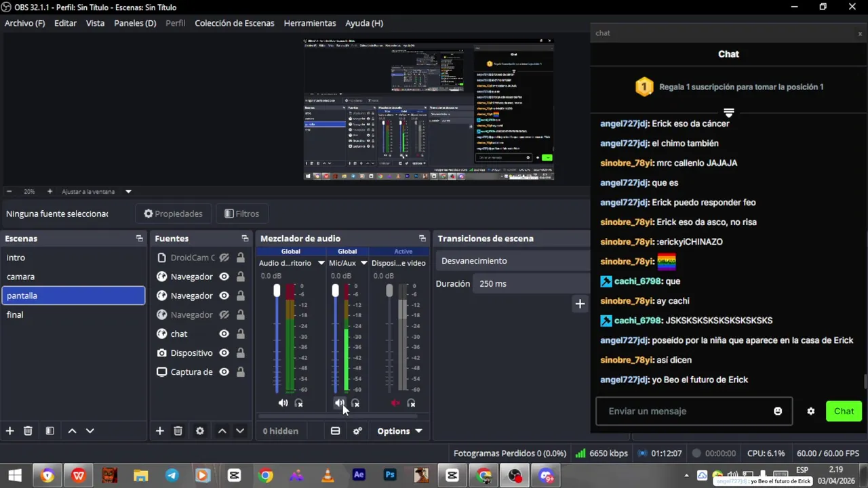Remove source with Fuentes trash icon
The height and width of the screenshot is (488, 868).
pyautogui.click(x=178, y=431)
